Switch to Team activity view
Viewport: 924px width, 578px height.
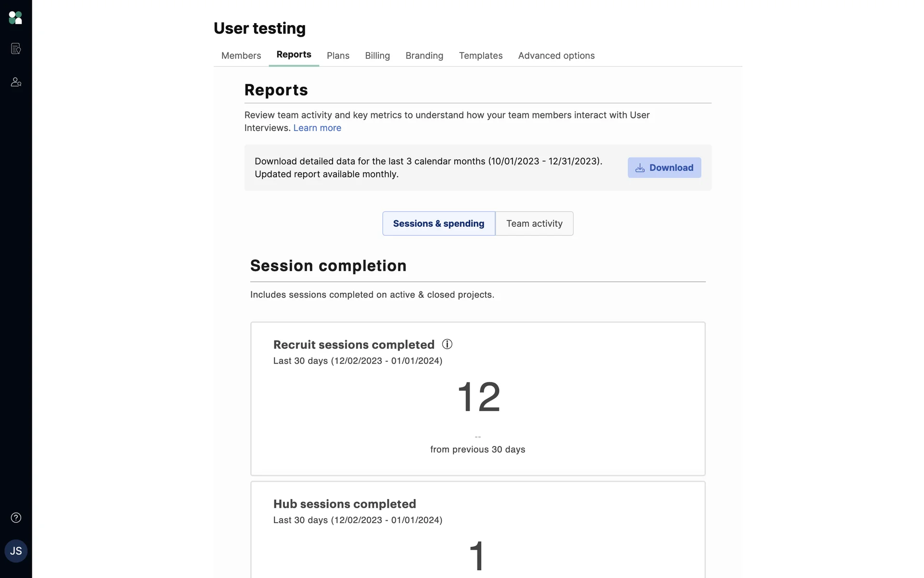click(534, 223)
